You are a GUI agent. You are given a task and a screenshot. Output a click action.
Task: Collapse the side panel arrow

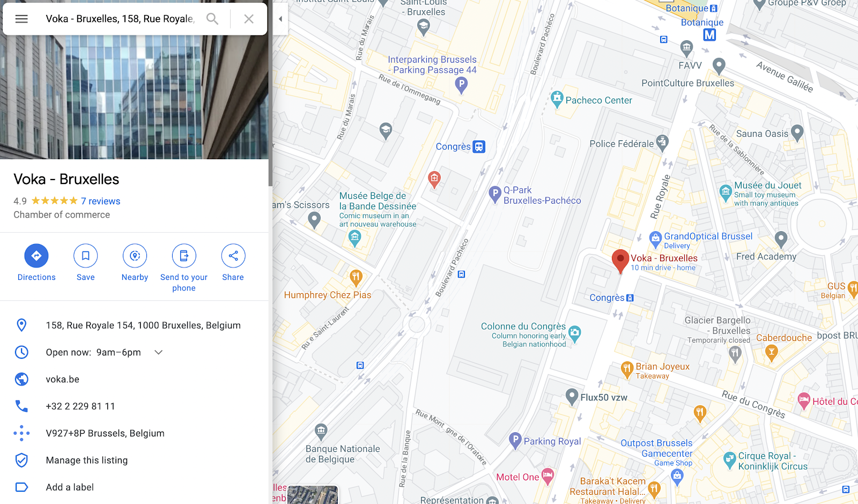[280, 19]
